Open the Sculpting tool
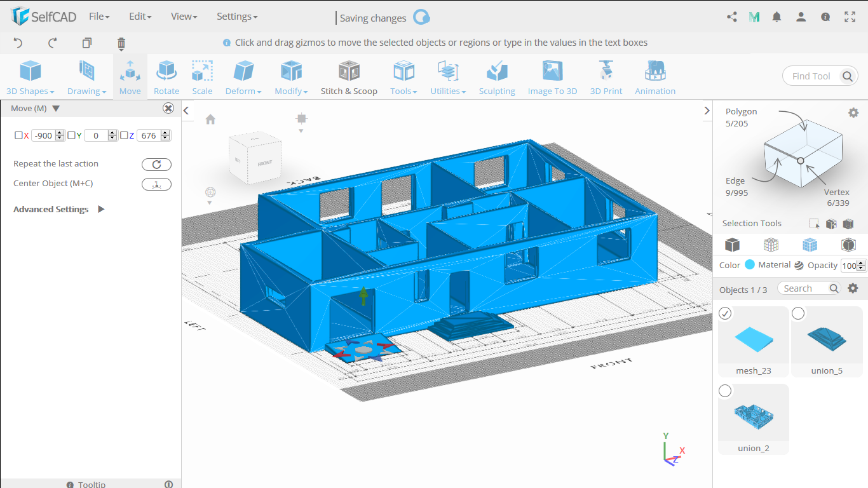868x488 pixels. [x=497, y=78]
